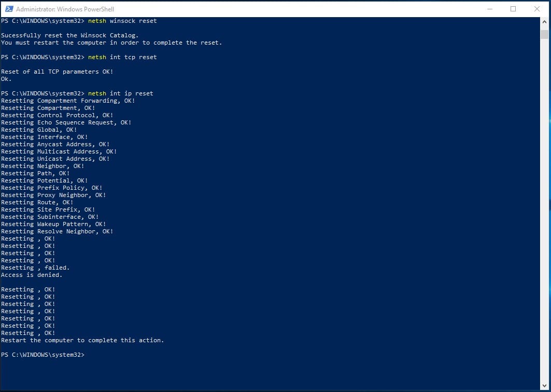Click "Resetting Unicast Address, OK!" line
The image size is (551, 392).
[x=55, y=159]
